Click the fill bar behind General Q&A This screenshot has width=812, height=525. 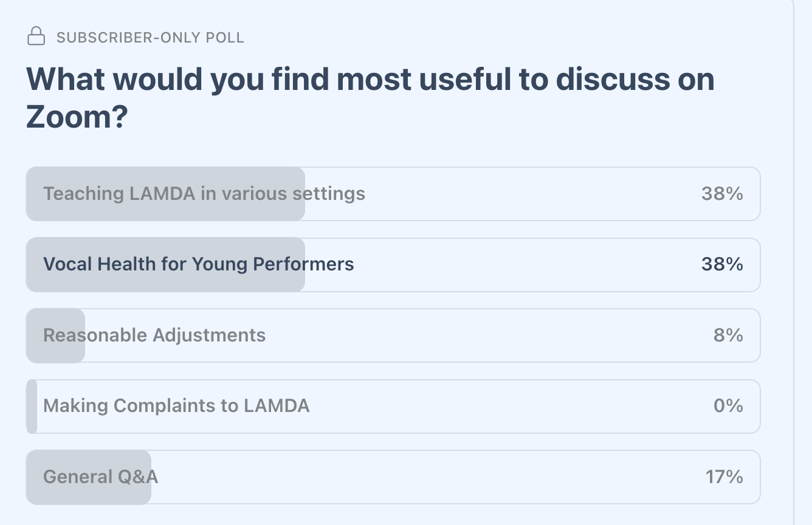pyautogui.click(x=88, y=493)
